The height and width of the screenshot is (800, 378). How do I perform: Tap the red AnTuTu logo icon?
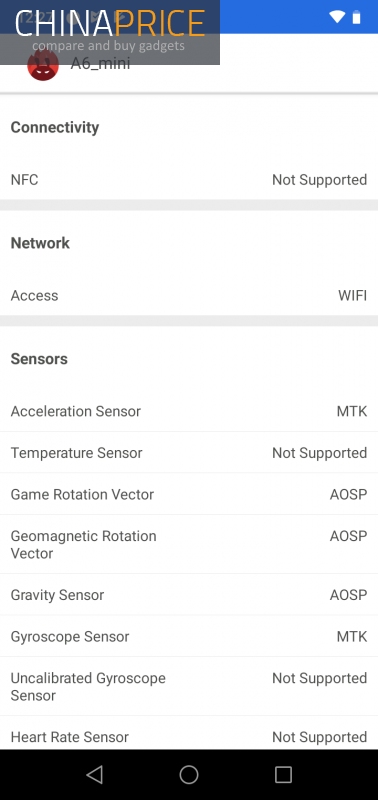point(43,65)
